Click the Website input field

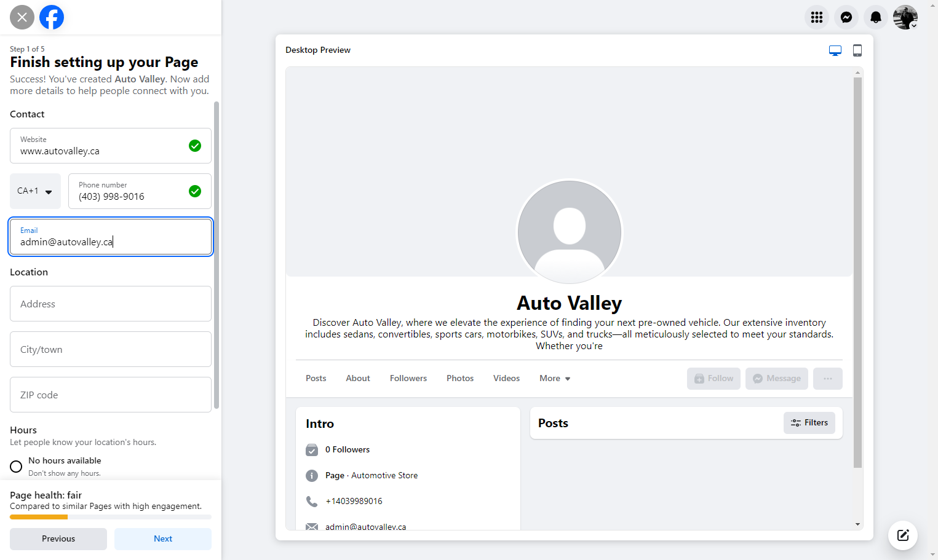coord(111,146)
